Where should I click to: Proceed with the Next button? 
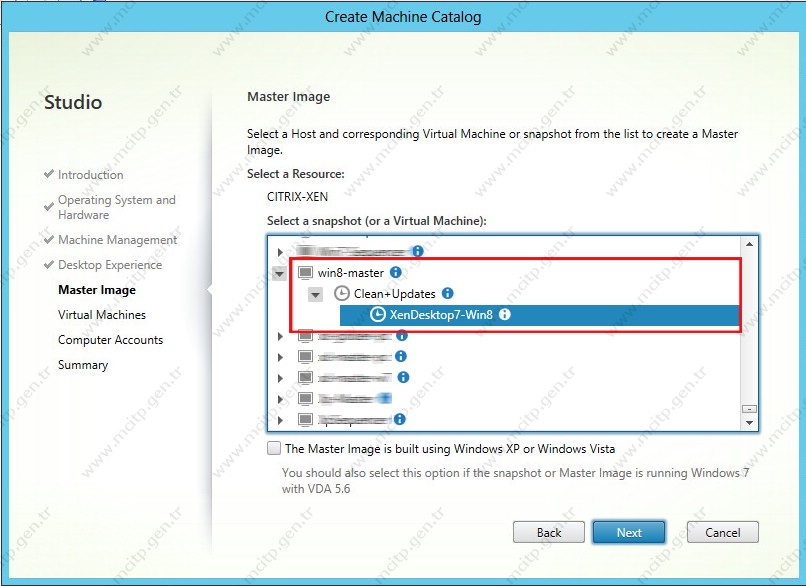pyautogui.click(x=629, y=533)
